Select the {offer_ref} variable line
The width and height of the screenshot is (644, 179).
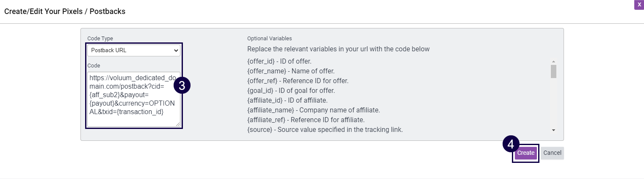point(298,81)
